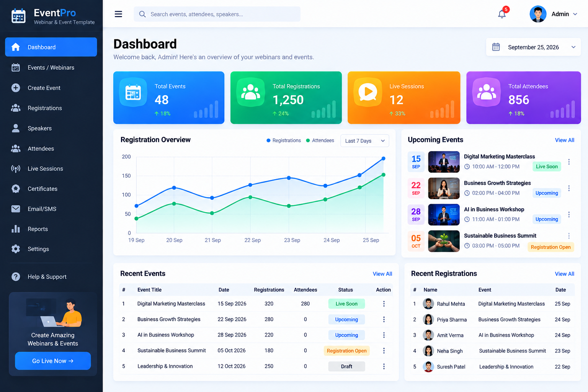Viewport: 588px width, 392px height.
Task: Open action menu for Sustainable Business Summit row
Action: tap(384, 351)
